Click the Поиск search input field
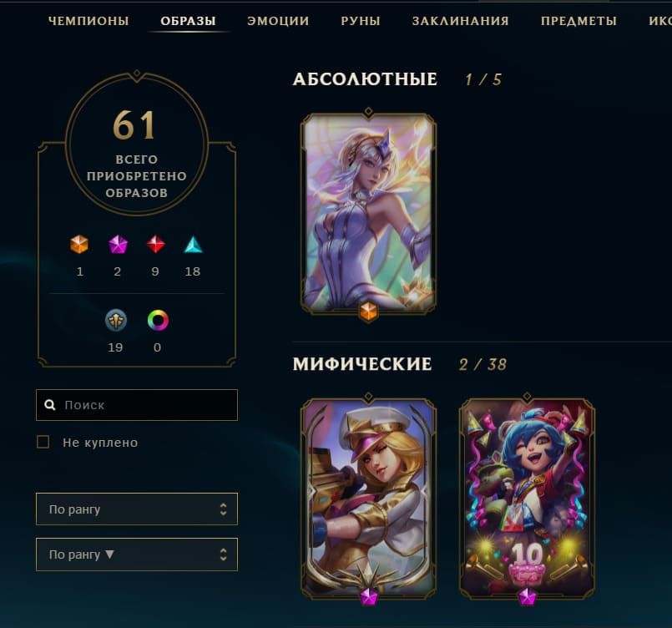672x628 pixels. 137,405
